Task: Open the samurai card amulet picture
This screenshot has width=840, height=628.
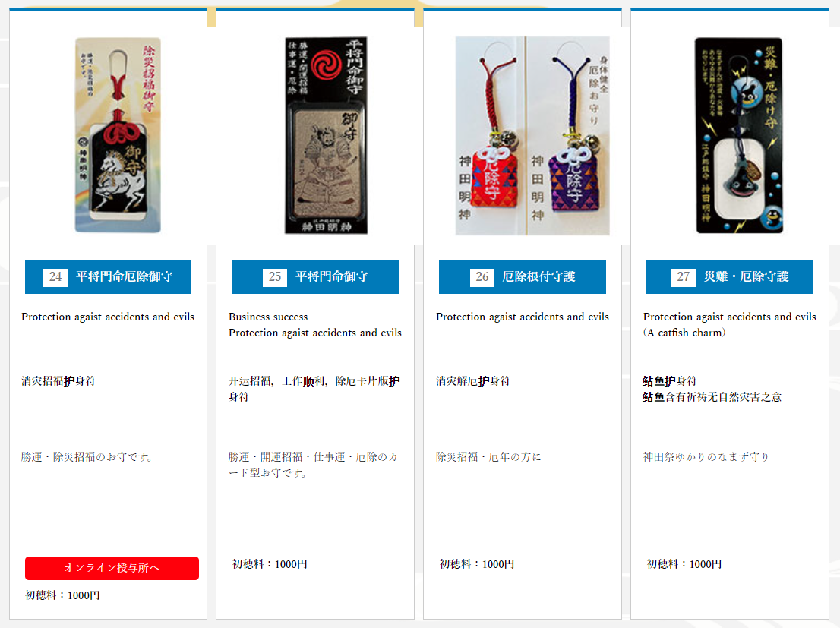Action: pos(326,135)
